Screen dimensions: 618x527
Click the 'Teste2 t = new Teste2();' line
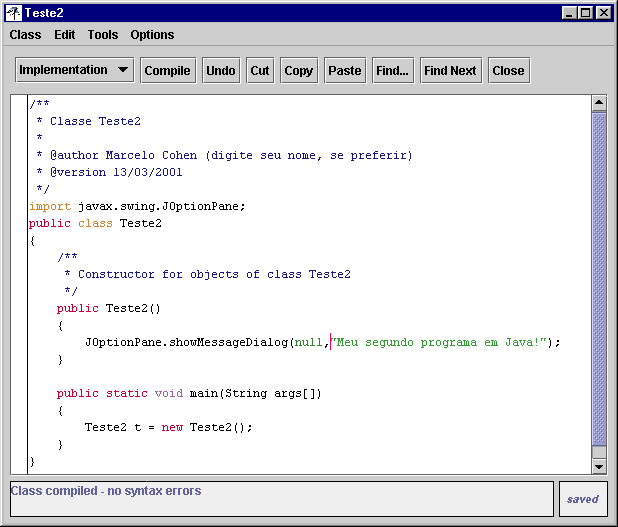(x=169, y=427)
